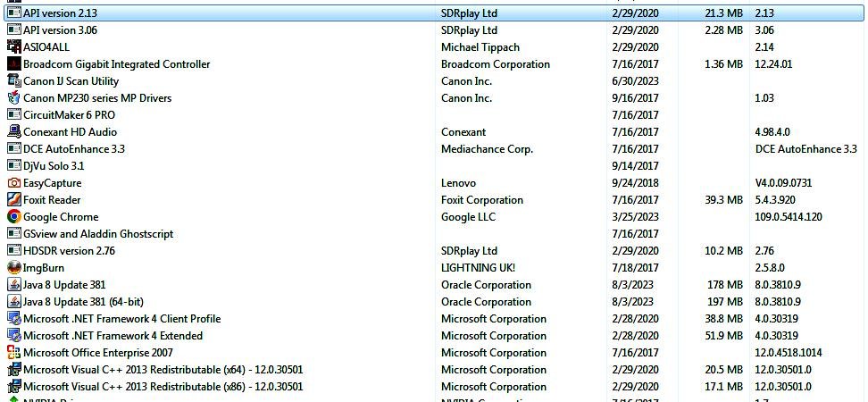
Task: Select 'Canon MP230 series MP Drivers' name
Action: [x=97, y=98]
